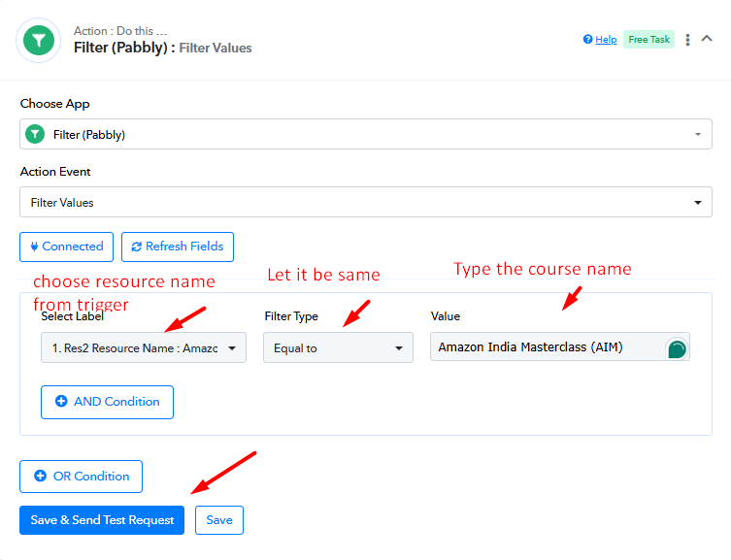Click the 'Action Event' label
Screen dimensions: 731x560
point(55,172)
